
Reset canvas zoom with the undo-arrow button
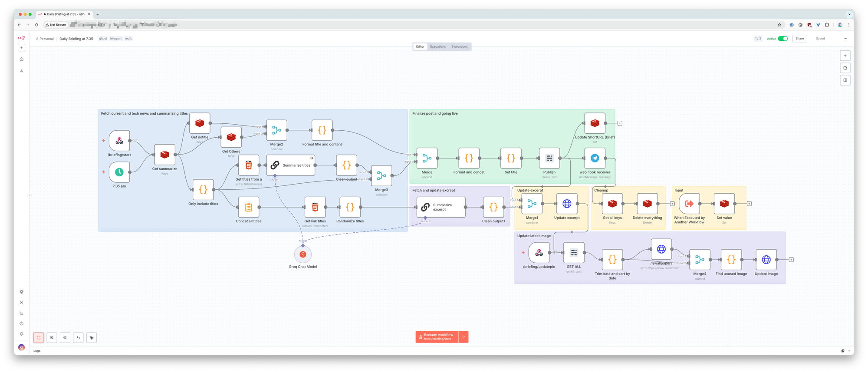(78, 338)
